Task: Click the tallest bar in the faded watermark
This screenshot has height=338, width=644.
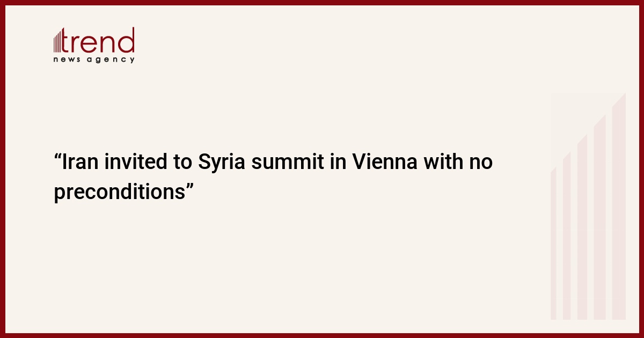Action: tap(619, 206)
